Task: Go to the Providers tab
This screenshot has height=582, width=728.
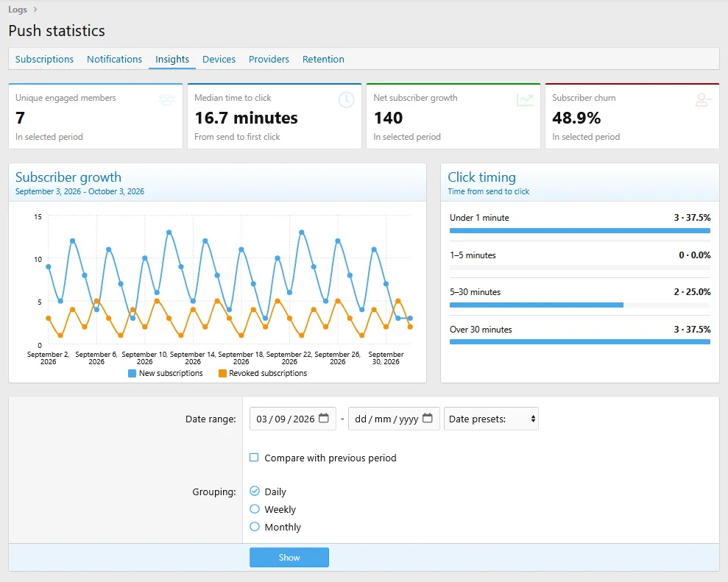Action: [x=269, y=60]
